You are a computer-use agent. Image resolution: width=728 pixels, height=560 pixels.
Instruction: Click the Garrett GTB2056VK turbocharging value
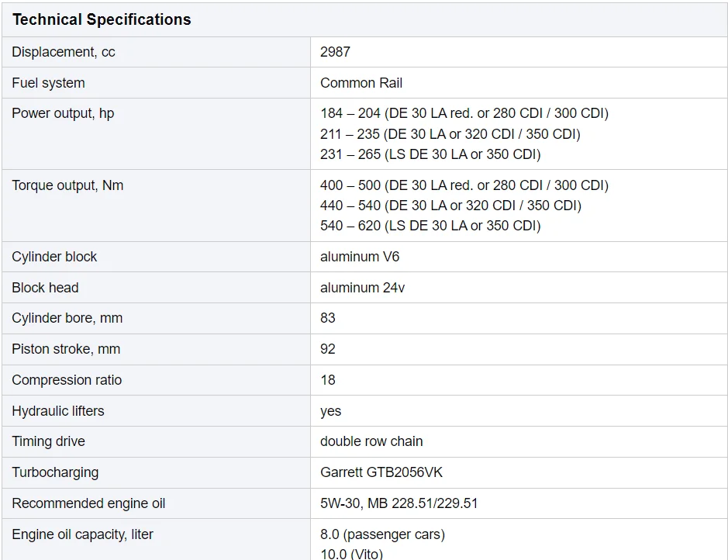pos(381,472)
